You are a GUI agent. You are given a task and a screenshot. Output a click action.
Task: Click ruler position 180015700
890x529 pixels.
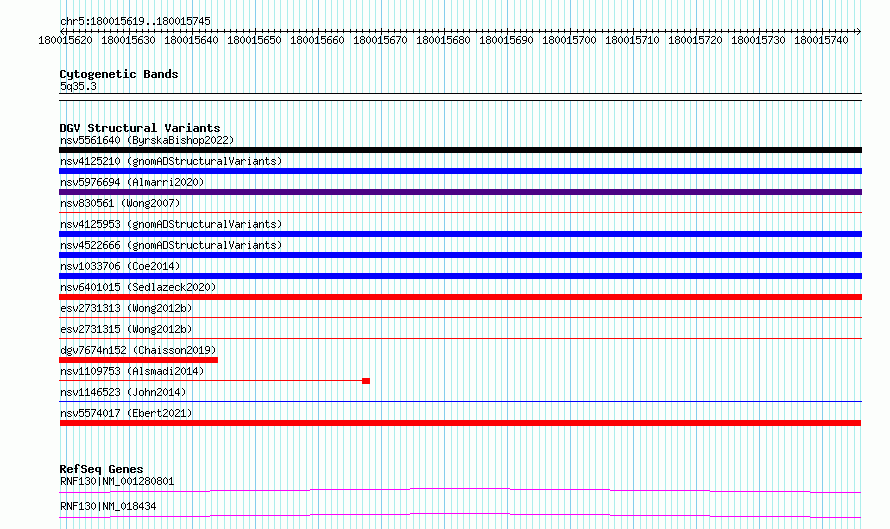[x=569, y=40]
